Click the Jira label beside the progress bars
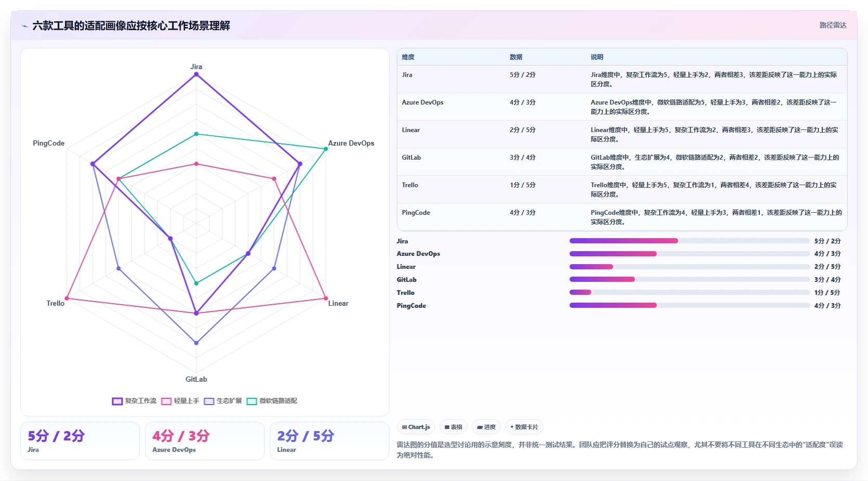 403,241
